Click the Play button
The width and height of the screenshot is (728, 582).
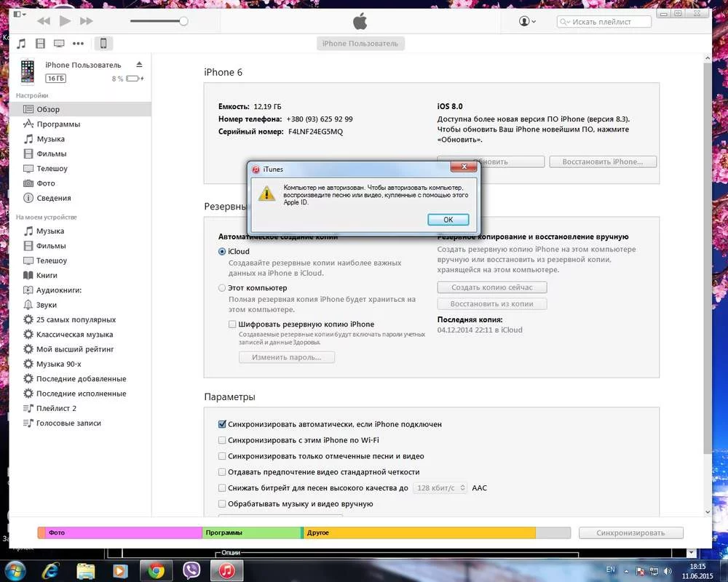click(65, 21)
